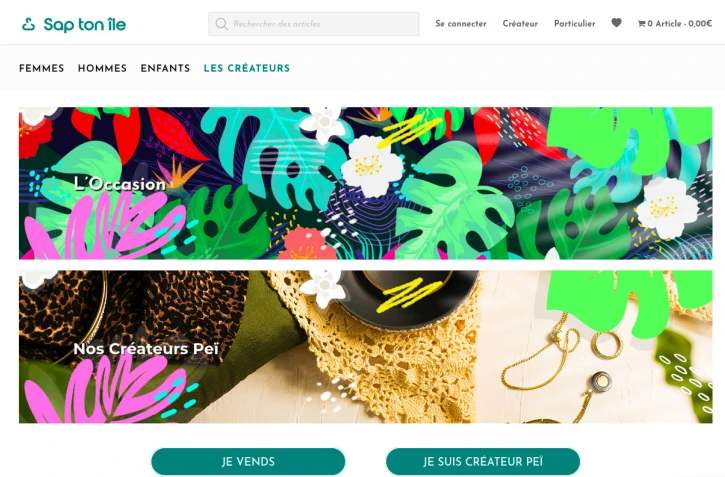This screenshot has width=725, height=477.
Task: Open the HOMMES category menu
Action: tap(102, 68)
